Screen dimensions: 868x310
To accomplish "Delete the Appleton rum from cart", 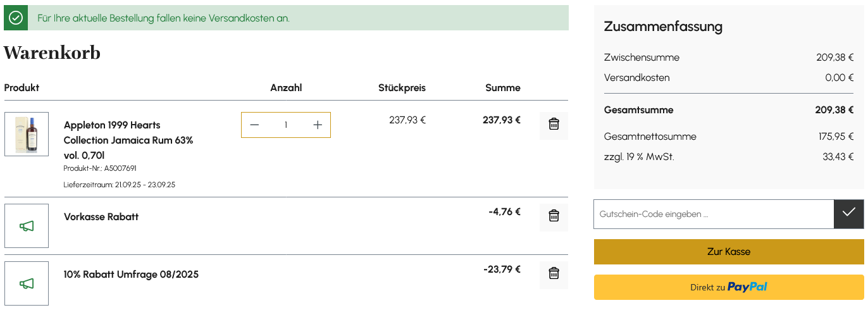I will (x=554, y=125).
